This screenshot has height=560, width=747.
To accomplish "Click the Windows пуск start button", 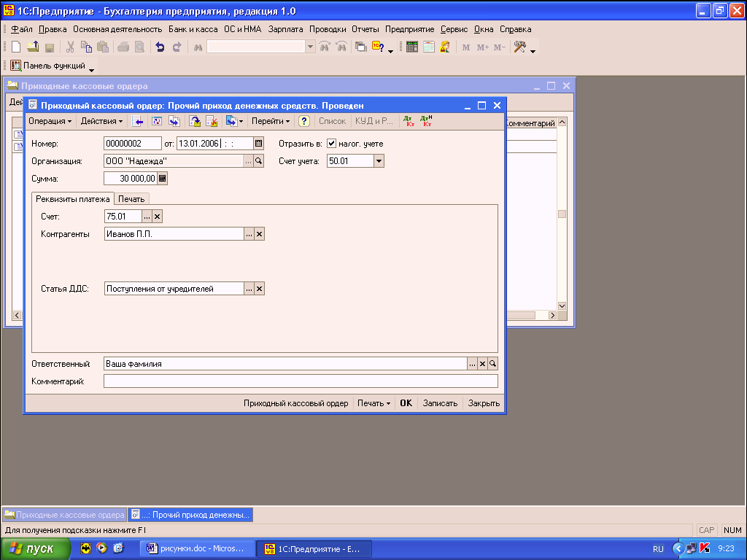I will point(36,549).
